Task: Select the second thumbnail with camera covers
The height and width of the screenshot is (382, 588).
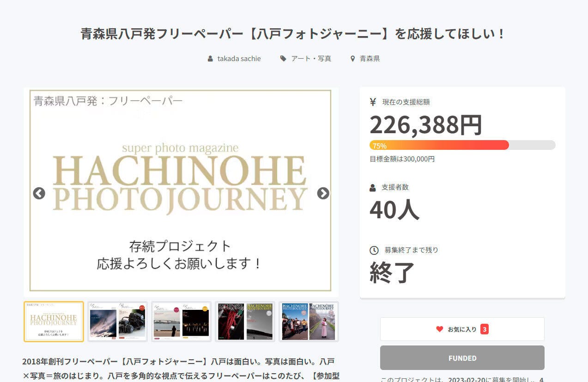Action: tap(117, 321)
